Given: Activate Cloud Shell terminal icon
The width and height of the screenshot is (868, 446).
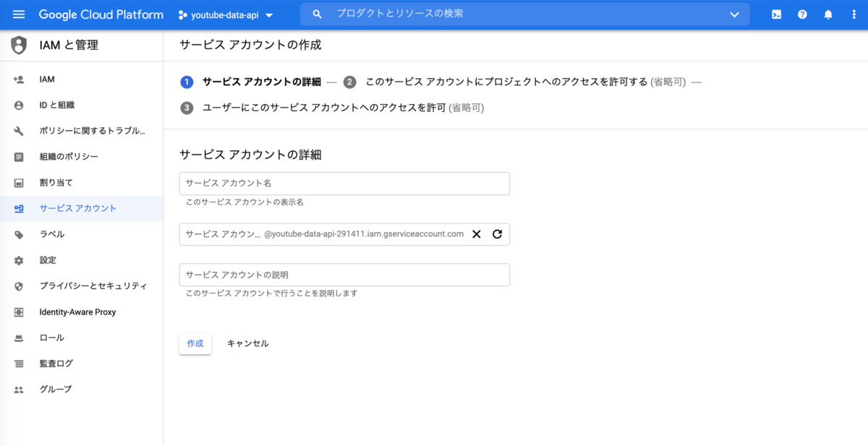Looking at the screenshot, I should click(776, 14).
